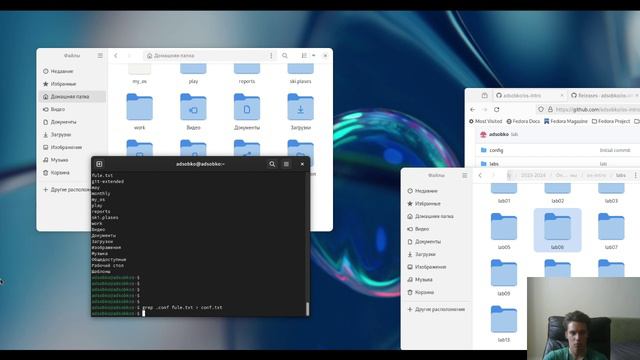640x360 pixels.
Task: Go back in the Firefox browser
Action: pyautogui.click(x=473, y=109)
